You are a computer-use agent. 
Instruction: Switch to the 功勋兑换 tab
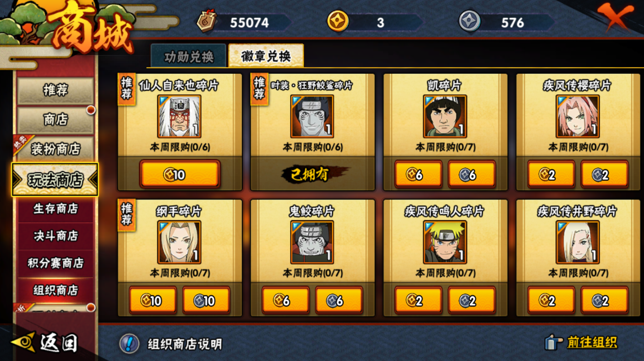click(x=189, y=56)
